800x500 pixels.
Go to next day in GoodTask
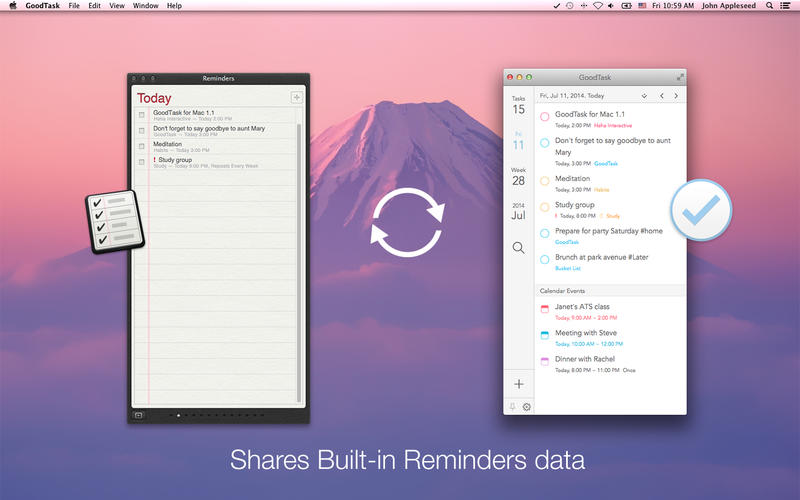[676, 96]
